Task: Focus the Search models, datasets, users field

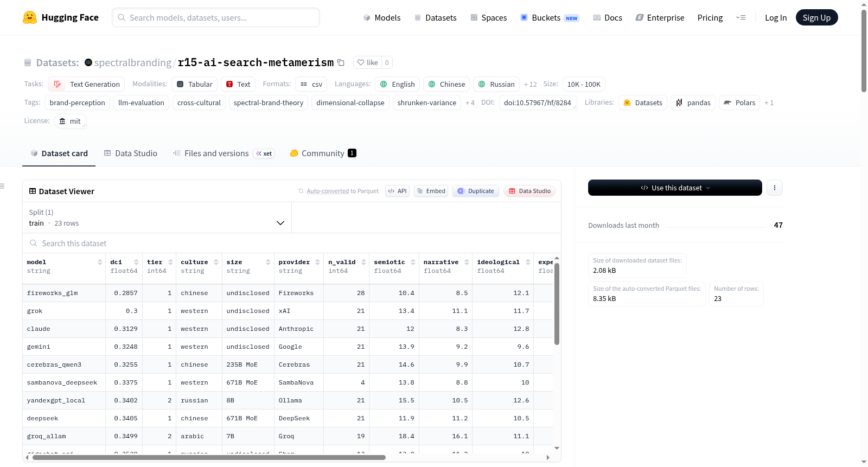Action: tap(216, 17)
